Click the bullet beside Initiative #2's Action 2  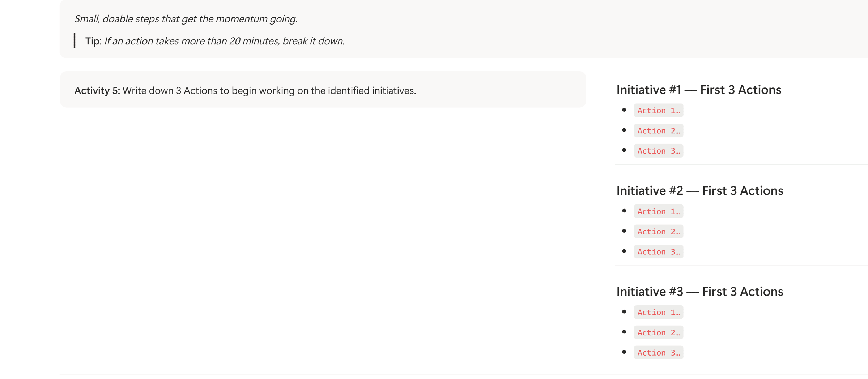point(624,231)
